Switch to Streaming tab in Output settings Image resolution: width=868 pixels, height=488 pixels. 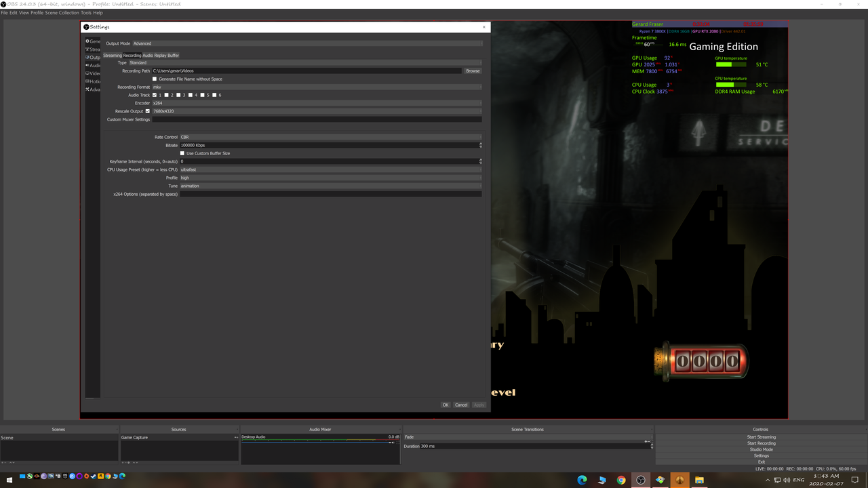tap(113, 56)
